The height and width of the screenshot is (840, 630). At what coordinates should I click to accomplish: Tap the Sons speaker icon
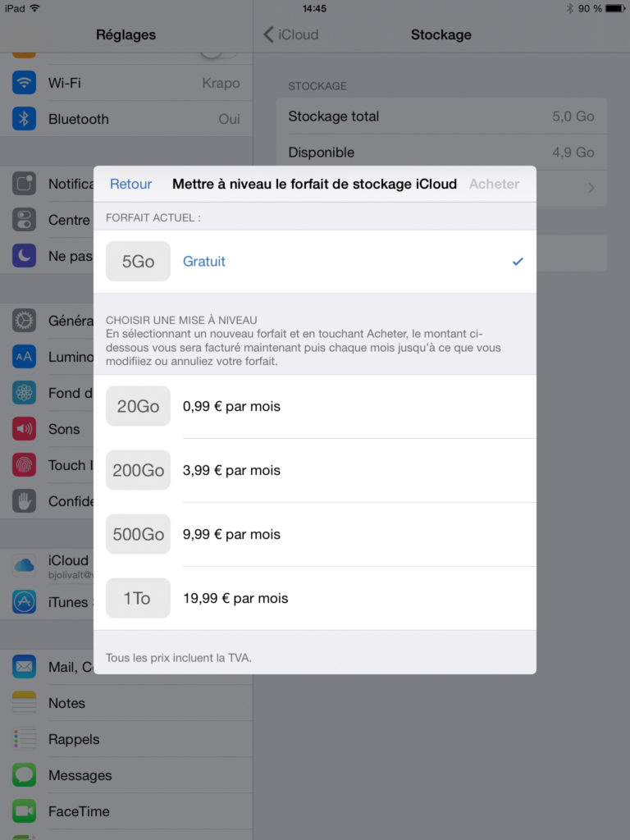point(24,428)
